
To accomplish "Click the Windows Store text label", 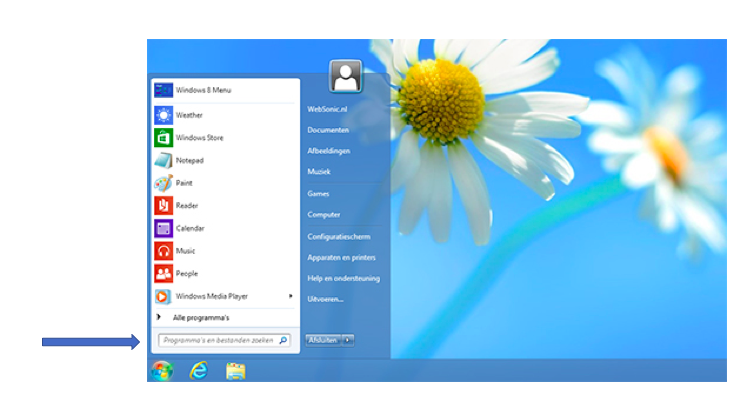I will pyautogui.click(x=199, y=138).
